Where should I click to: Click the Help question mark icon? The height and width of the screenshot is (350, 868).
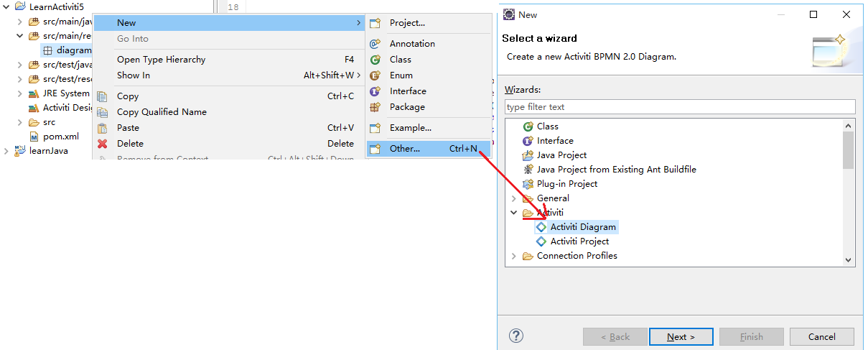[515, 336]
